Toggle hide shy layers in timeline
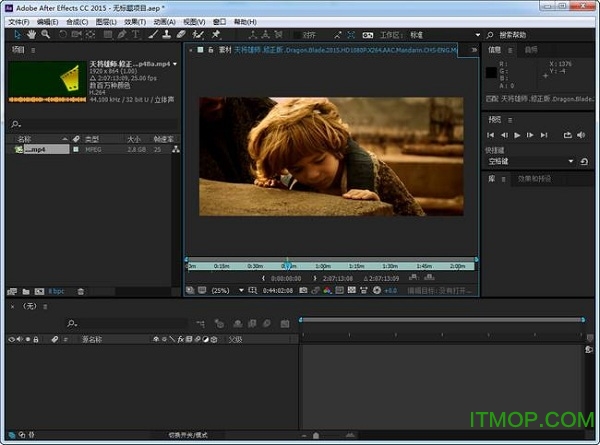 pos(238,324)
